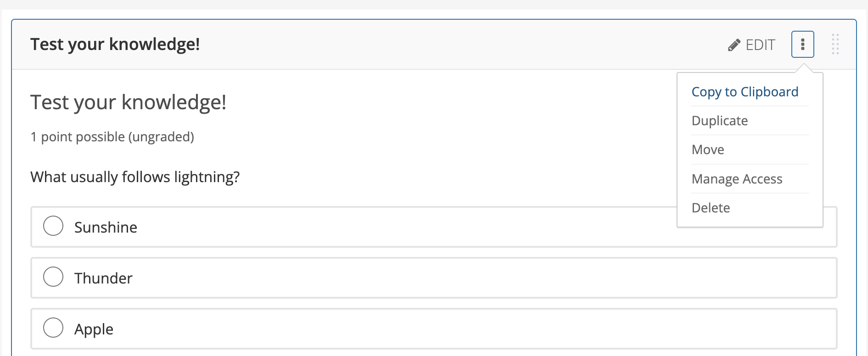Choose Delete in the actions menu
This screenshot has width=868, height=356.
(x=710, y=208)
